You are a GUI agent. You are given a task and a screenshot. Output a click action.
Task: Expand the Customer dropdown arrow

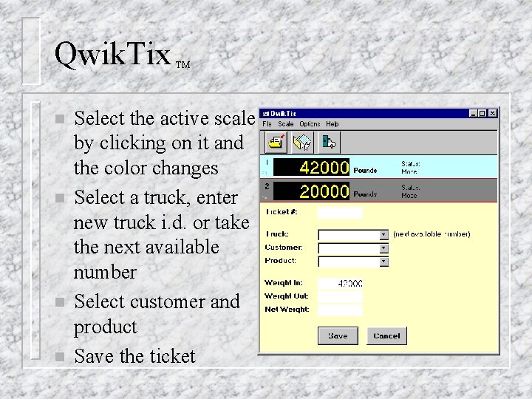coord(383,248)
